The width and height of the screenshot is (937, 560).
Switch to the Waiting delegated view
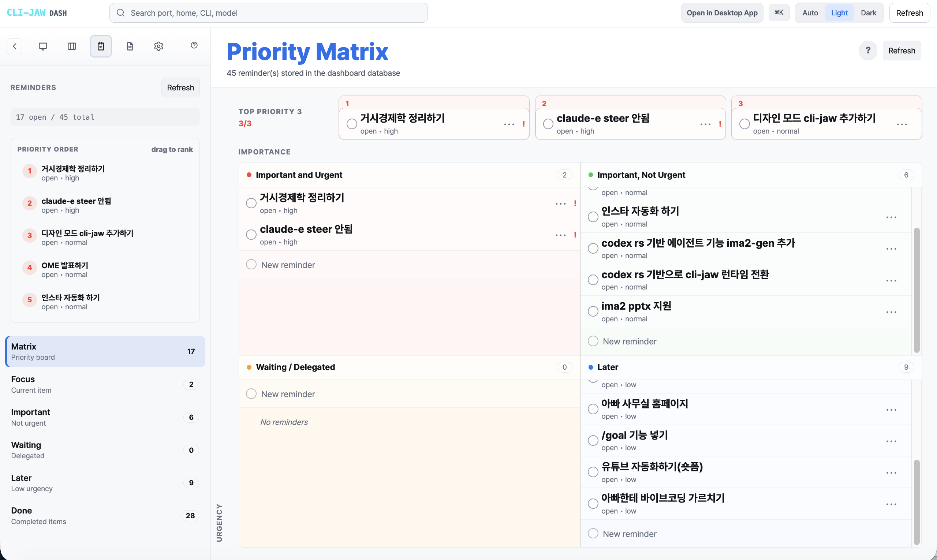[x=105, y=450]
